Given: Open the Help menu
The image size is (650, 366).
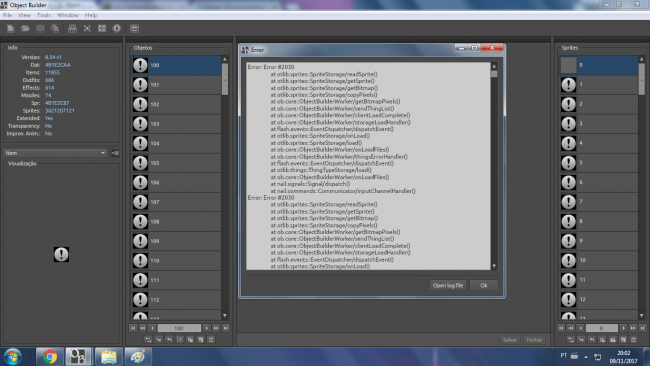Looking at the screenshot, I should (x=90, y=15).
